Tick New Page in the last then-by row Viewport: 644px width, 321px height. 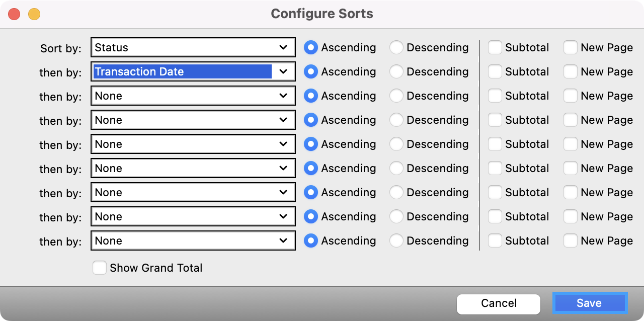point(571,241)
